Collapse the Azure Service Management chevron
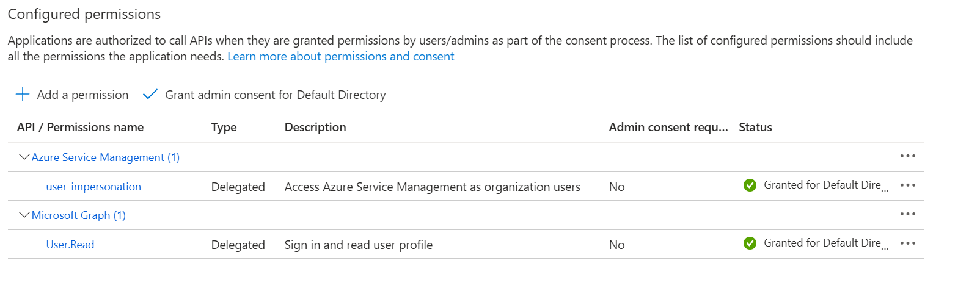The width and height of the screenshot is (980, 288). pyautogui.click(x=24, y=157)
